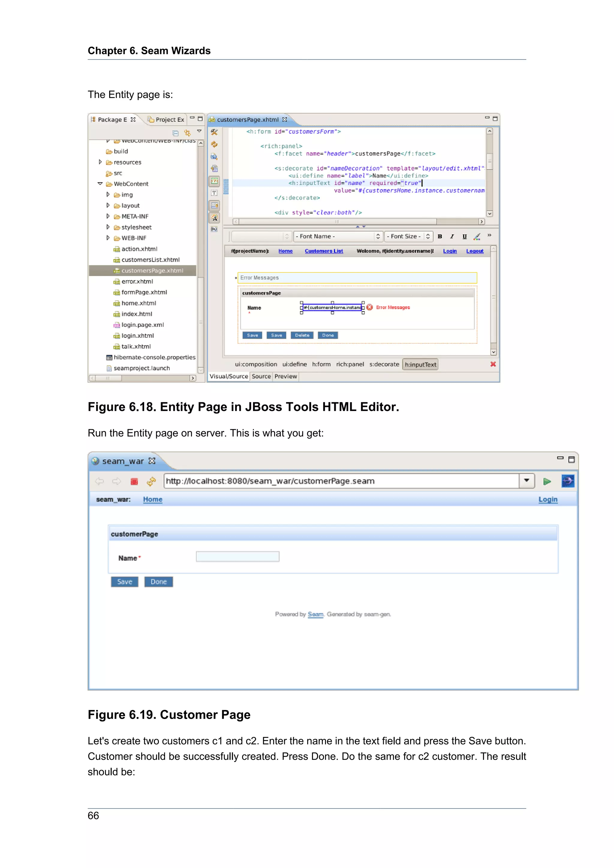Collapse the WebContent folder
614x868 pixels.
pyautogui.click(x=100, y=184)
